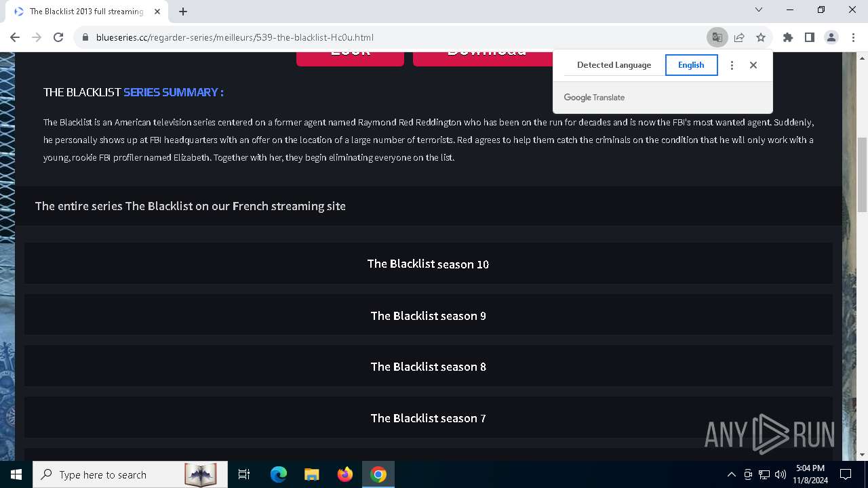Open translate options three-dot menu

pyautogui.click(x=732, y=65)
